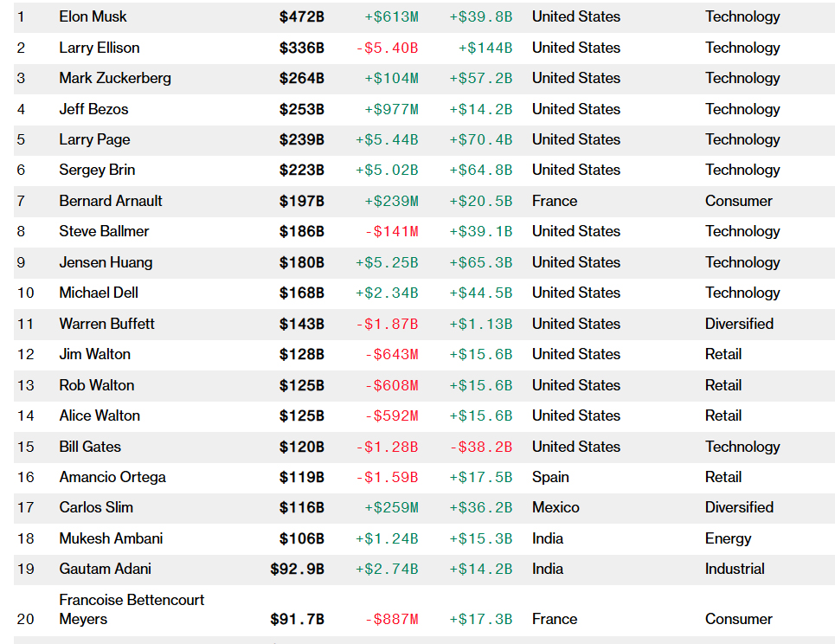Image resolution: width=835 pixels, height=644 pixels.
Task: Click the Michael Dell name link
Action: pyautogui.click(x=99, y=293)
